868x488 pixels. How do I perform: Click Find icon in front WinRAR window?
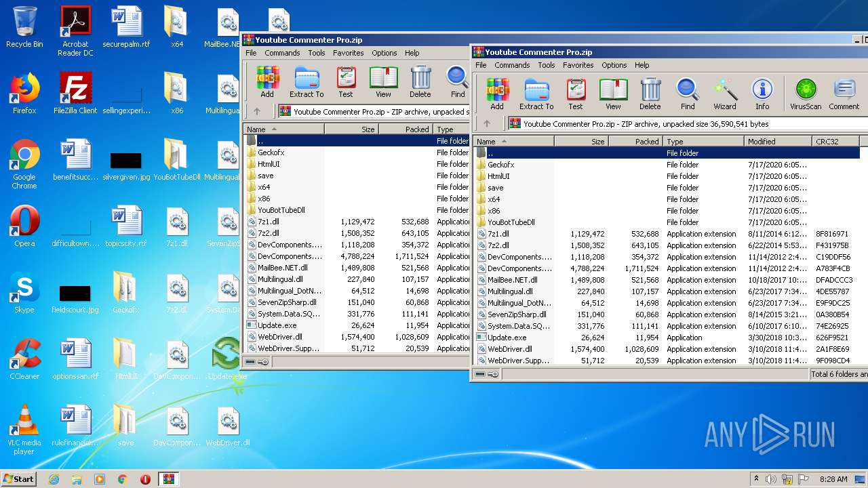pos(688,94)
